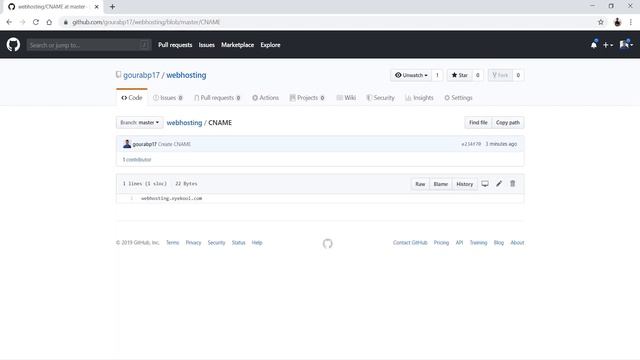This screenshot has width=640, height=360.
Task: Click the GitHub footer logo
Action: click(327, 244)
